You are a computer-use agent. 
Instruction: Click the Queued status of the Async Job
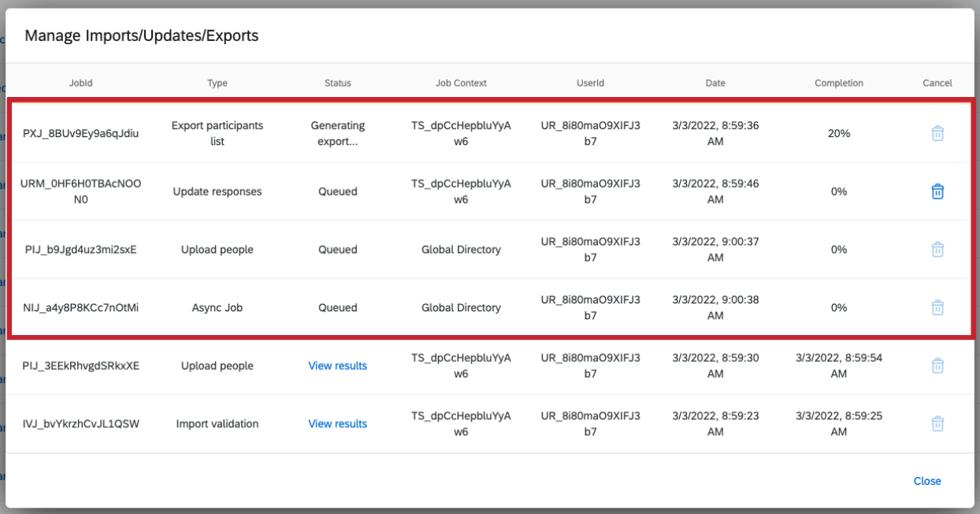click(337, 307)
